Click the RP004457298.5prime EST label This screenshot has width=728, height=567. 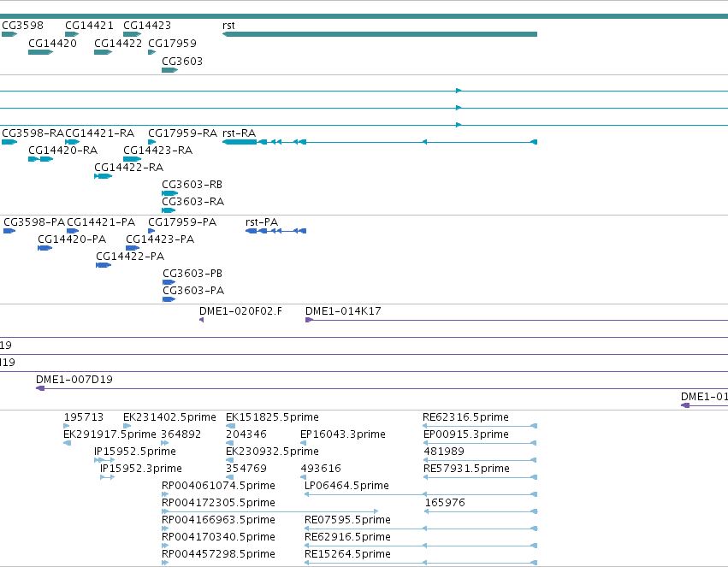point(218,555)
